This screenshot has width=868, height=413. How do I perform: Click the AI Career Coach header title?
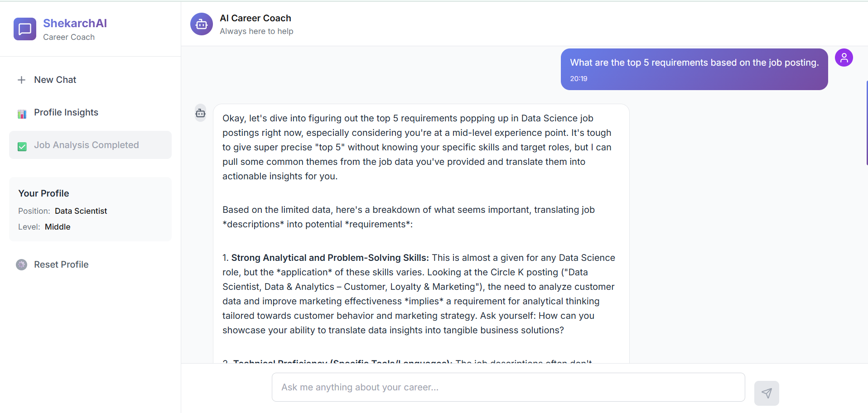tap(256, 18)
